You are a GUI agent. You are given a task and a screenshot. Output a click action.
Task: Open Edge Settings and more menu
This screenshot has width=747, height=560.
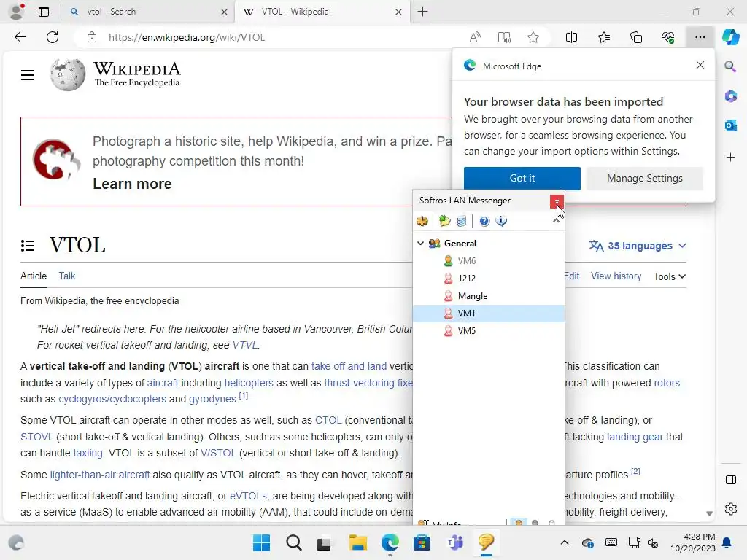700,37
